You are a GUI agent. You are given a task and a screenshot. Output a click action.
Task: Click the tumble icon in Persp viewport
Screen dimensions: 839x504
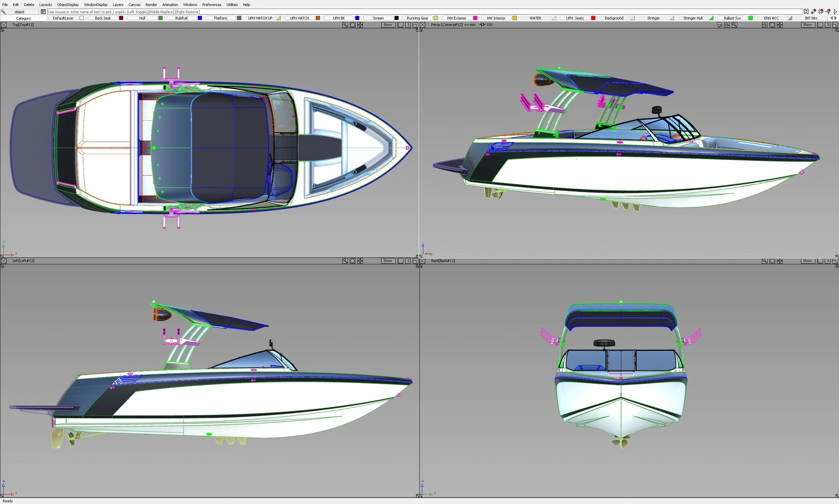click(764, 25)
